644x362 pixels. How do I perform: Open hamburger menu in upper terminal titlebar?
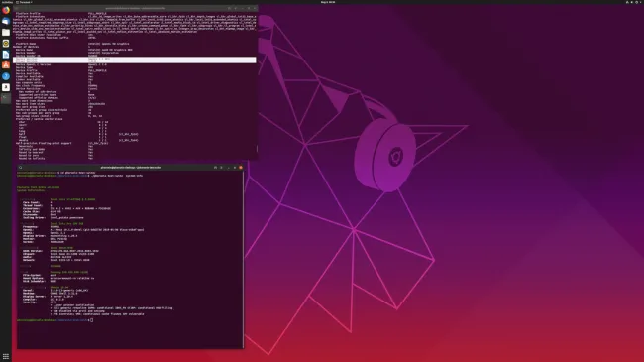236,8
